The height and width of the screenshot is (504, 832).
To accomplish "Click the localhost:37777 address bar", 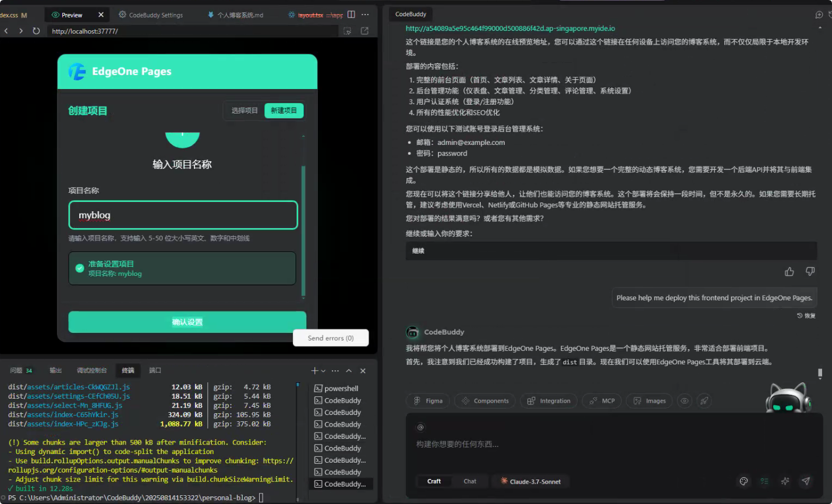I will pyautogui.click(x=192, y=31).
